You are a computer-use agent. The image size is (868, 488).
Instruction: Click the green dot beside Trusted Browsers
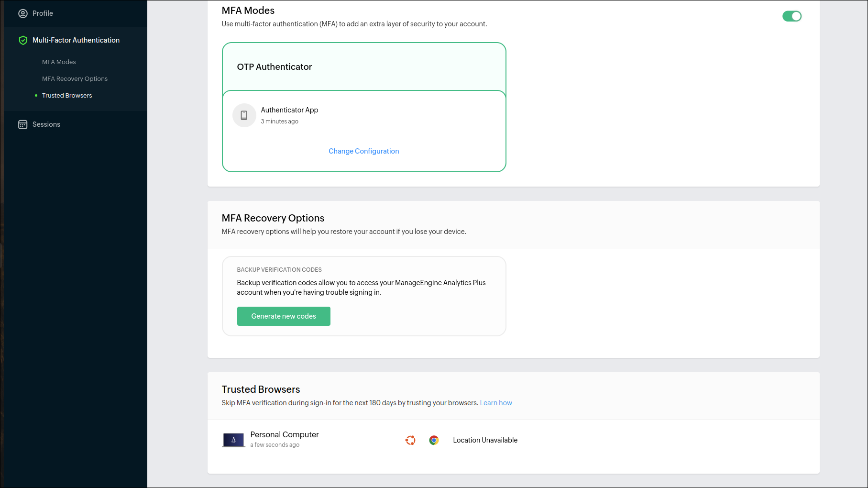(36, 95)
